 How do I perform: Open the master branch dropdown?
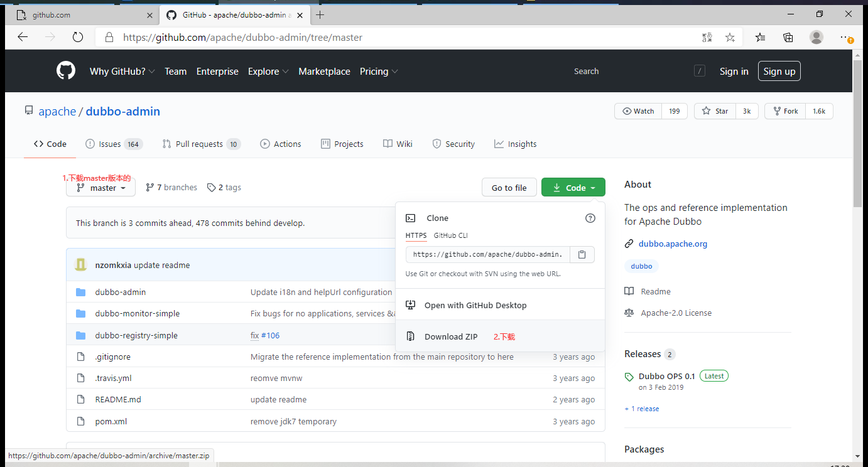pyautogui.click(x=100, y=188)
